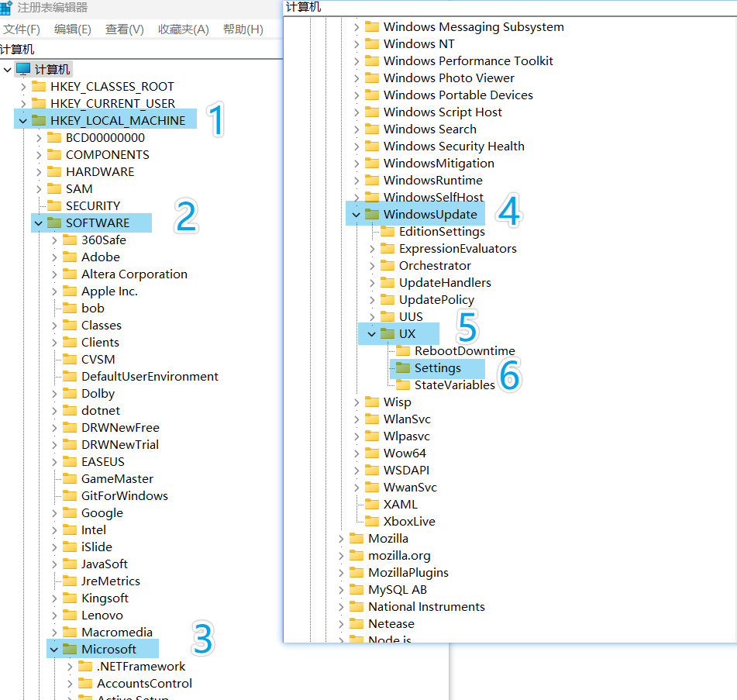The width and height of the screenshot is (737, 700).
Task: Open the 收藏夹(A) menu
Action: (184, 29)
